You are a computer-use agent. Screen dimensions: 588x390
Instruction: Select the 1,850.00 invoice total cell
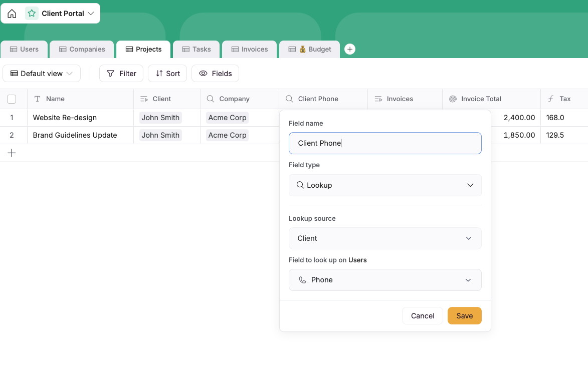(516, 135)
